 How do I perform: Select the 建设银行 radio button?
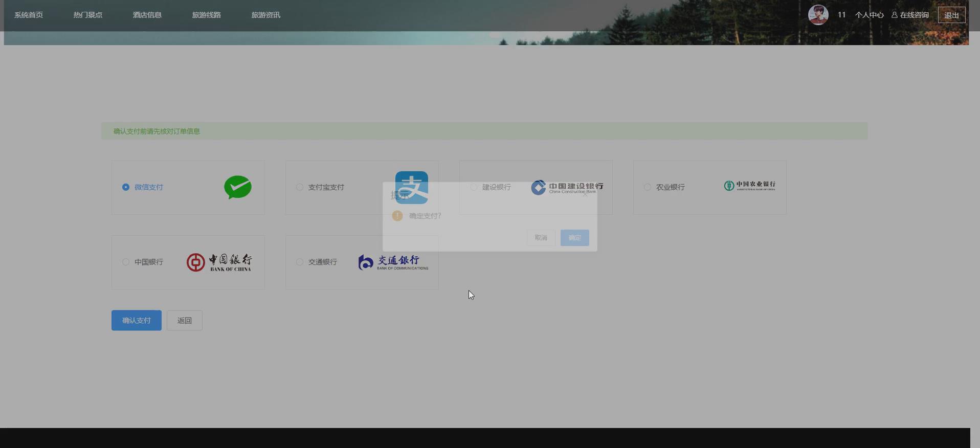point(474,187)
